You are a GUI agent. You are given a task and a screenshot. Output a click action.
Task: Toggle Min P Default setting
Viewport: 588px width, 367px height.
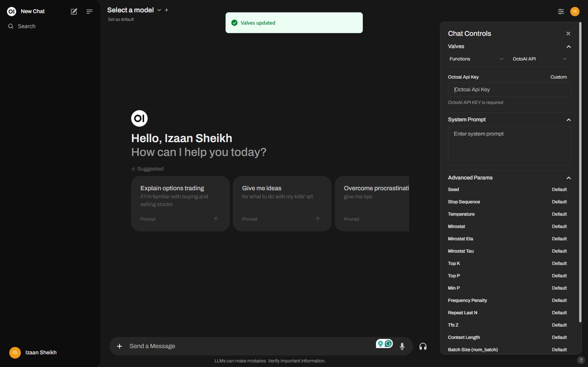tap(559, 288)
